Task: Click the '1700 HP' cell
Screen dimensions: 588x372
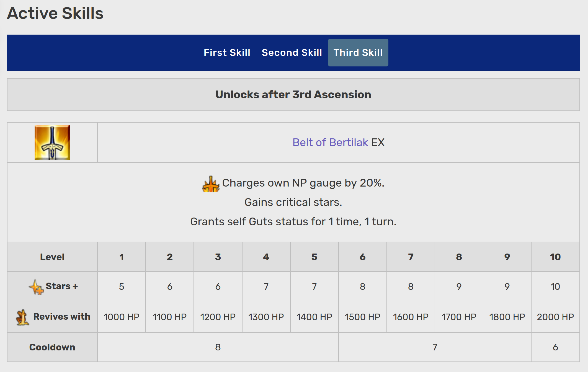Action: tap(459, 317)
